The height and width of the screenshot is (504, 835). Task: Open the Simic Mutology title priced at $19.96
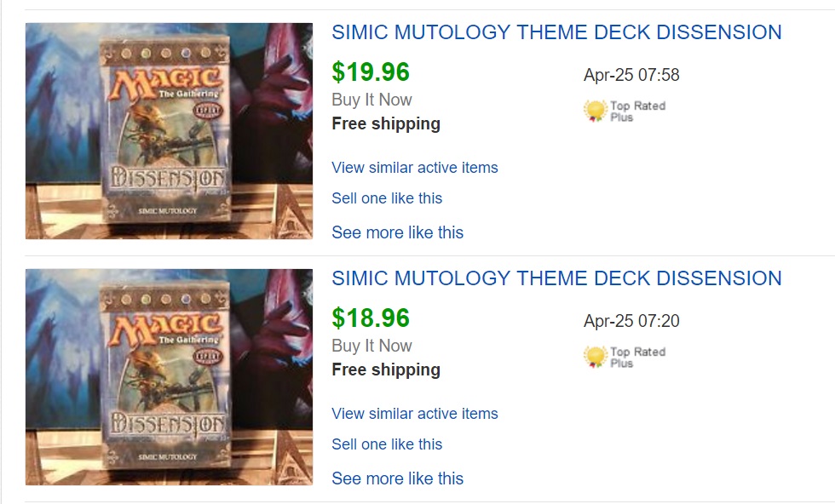[x=556, y=32]
